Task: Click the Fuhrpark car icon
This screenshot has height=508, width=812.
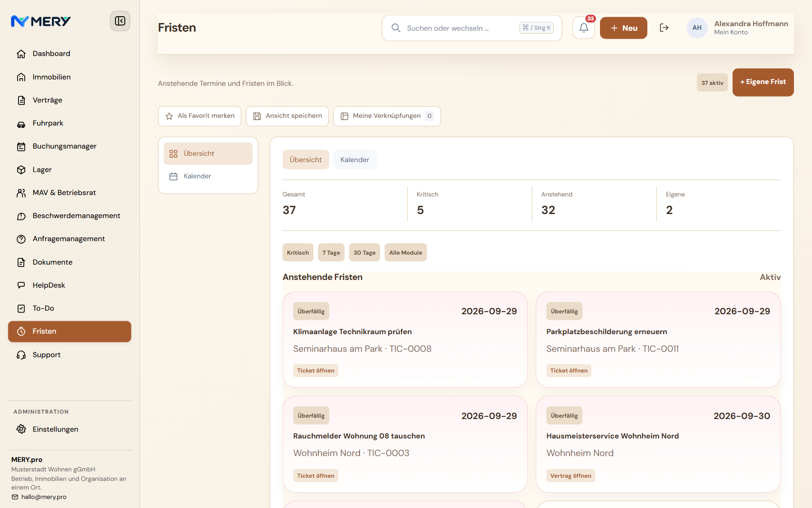Action: click(21, 124)
